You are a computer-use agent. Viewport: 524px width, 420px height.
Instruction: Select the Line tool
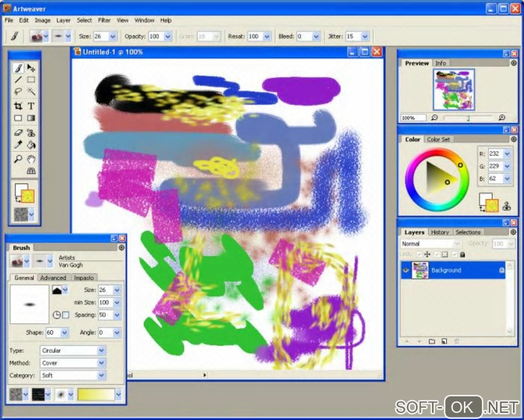point(18,80)
